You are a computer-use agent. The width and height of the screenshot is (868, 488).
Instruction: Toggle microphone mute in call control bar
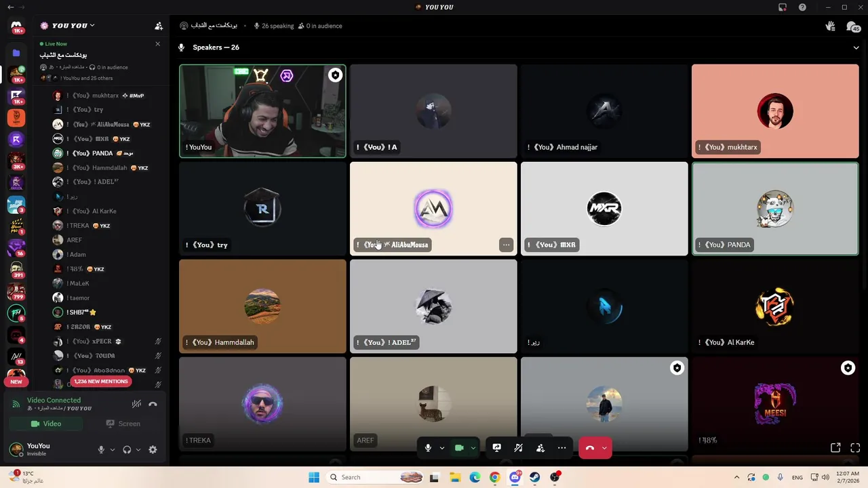click(428, 448)
